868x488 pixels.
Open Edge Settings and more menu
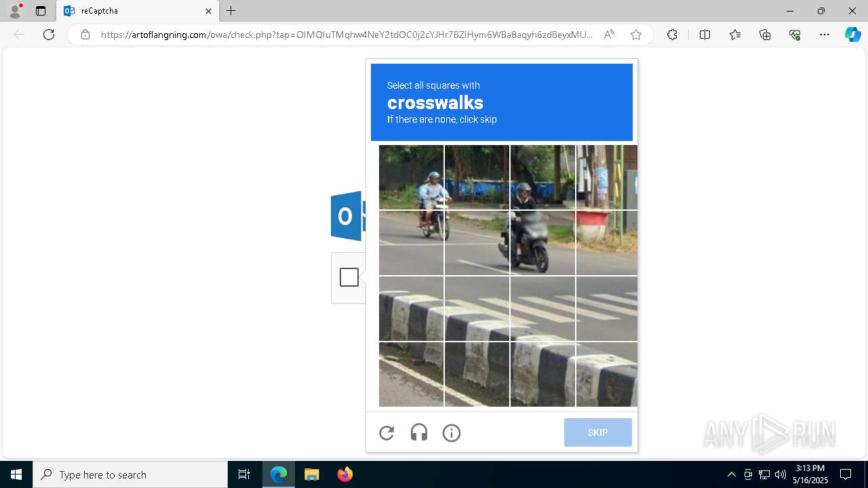[x=825, y=35]
